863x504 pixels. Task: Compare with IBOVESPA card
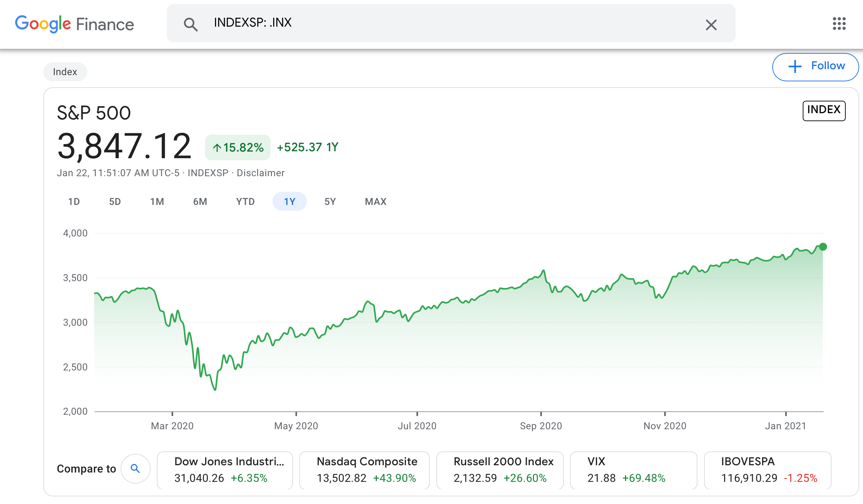768,470
